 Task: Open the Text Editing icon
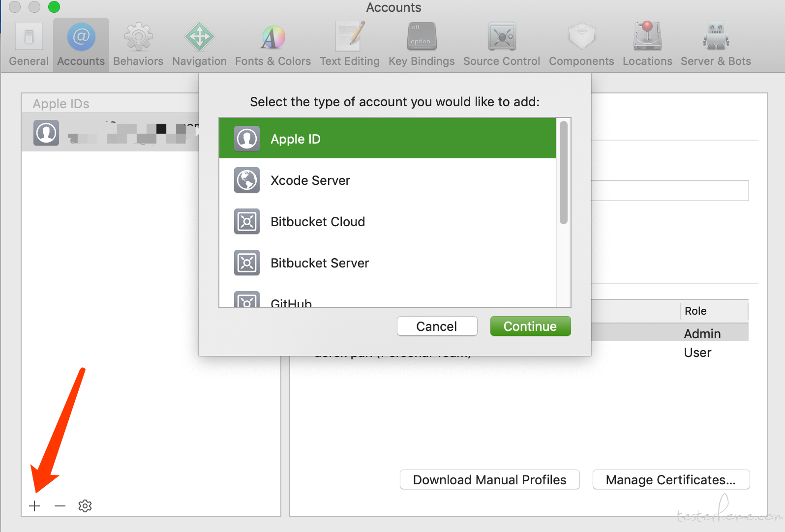click(x=350, y=36)
